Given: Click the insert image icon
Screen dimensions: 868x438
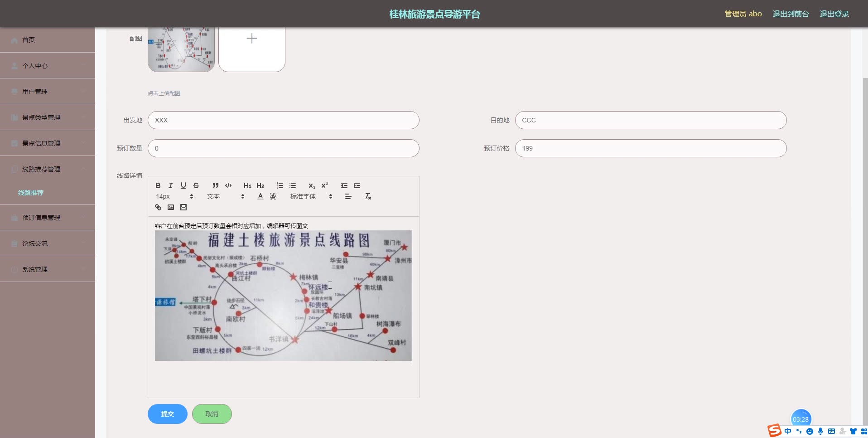Looking at the screenshot, I should tap(170, 207).
